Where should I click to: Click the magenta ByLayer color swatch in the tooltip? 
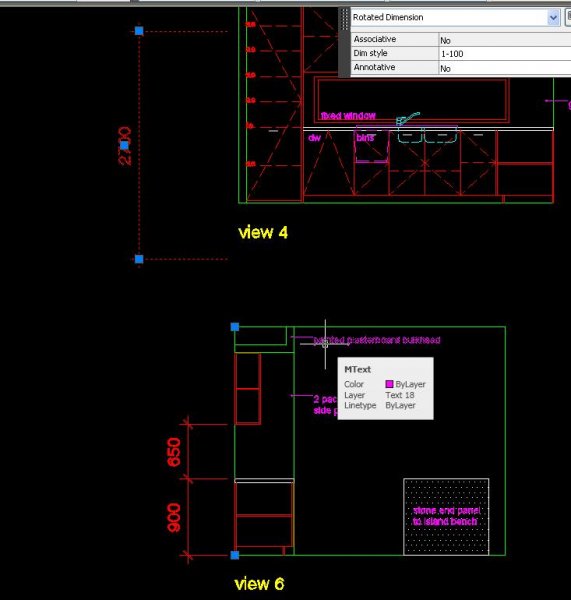pyautogui.click(x=389, y=384)
